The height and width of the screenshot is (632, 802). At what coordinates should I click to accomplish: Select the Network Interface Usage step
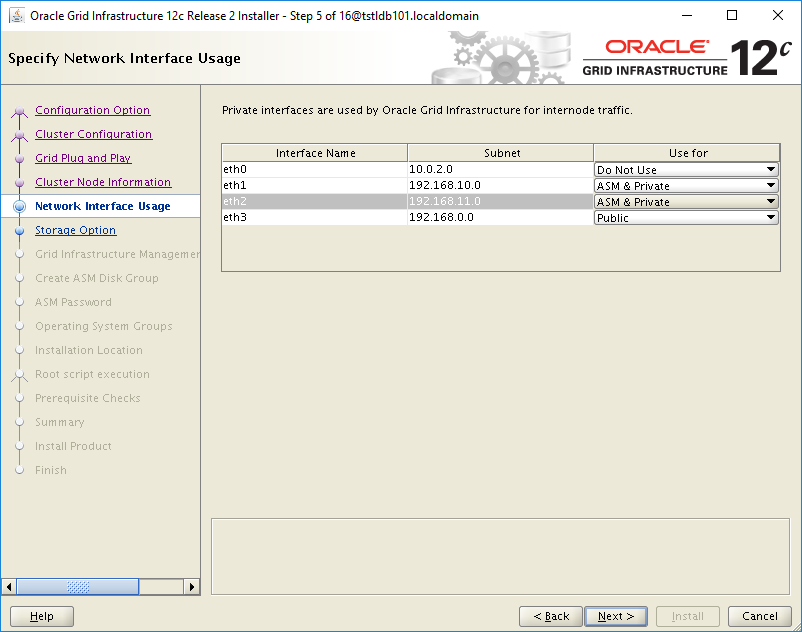[103, 206]
